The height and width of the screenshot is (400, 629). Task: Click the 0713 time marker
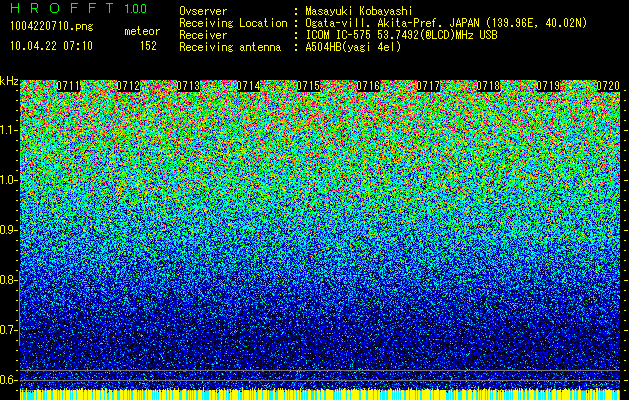tap(188, 86)
